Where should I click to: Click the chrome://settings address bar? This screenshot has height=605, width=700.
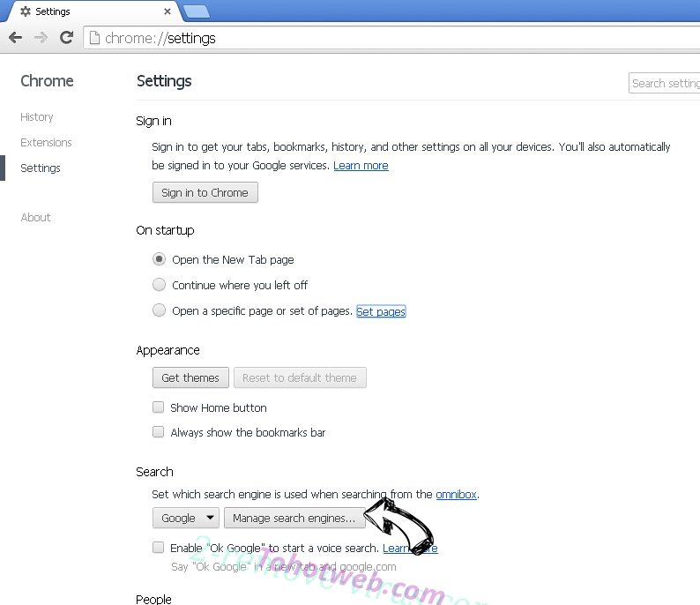tap(393, 38)
